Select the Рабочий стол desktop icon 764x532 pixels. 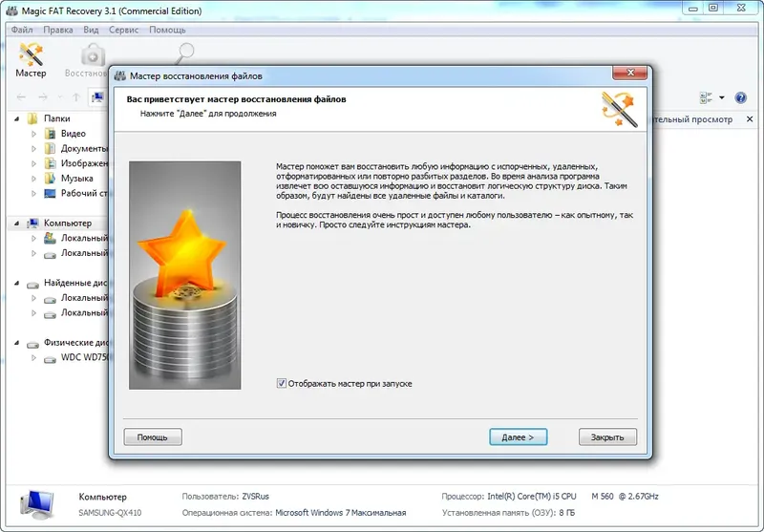point(50,193)
